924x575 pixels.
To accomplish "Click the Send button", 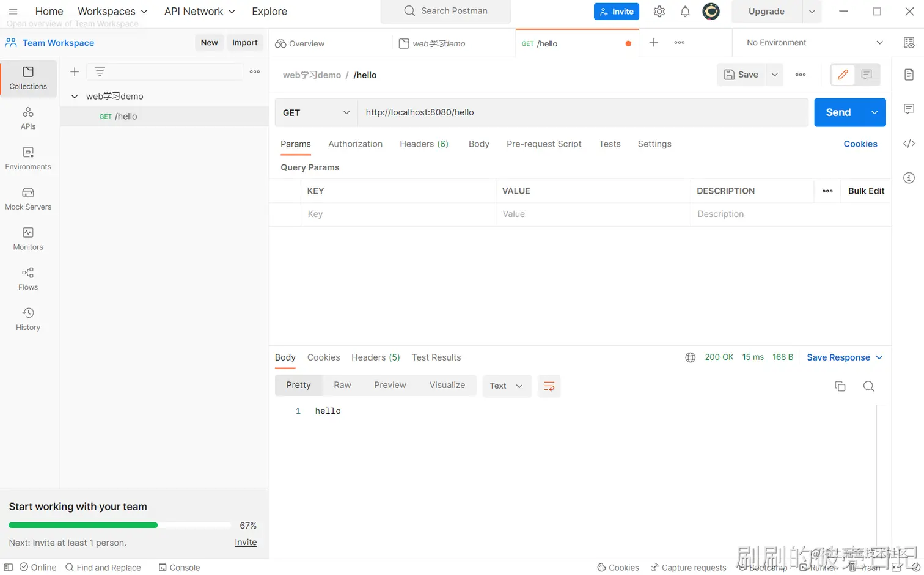I will pos(838,112).
